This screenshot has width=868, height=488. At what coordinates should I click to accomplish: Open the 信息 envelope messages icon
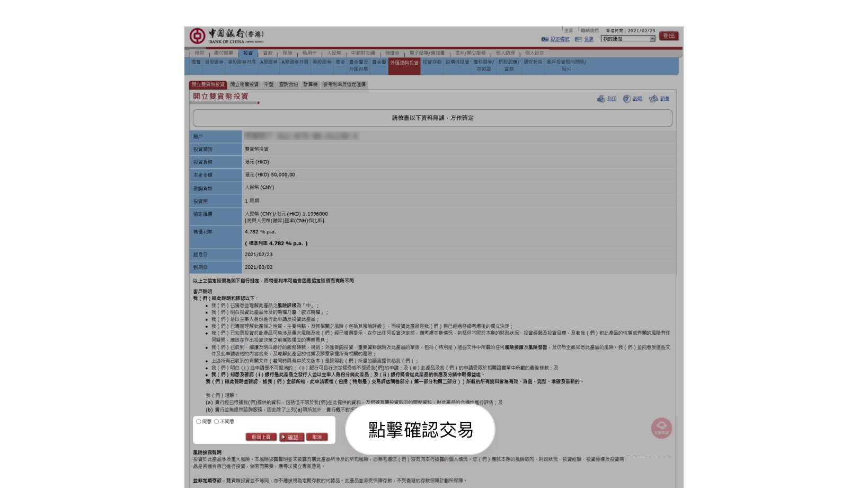[x=579, y=39]
